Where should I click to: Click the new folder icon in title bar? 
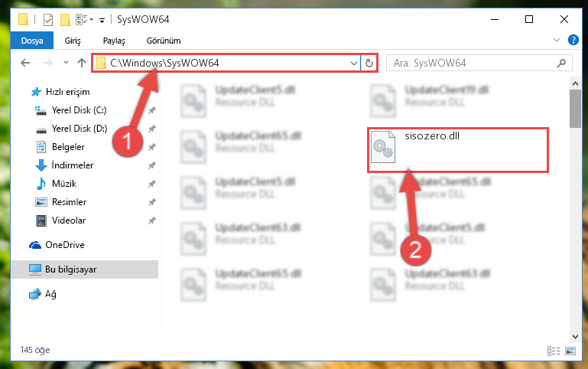tap(65, 19)
